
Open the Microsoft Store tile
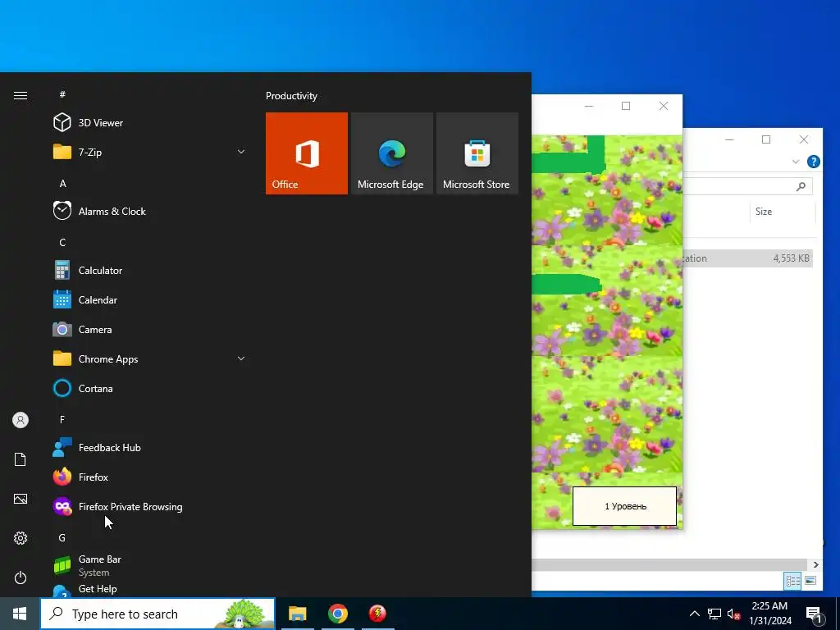coord(477,153)
